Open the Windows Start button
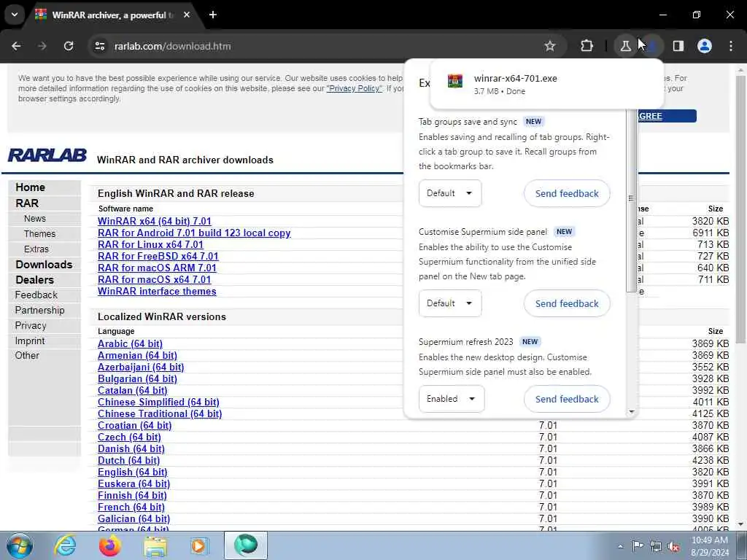This screenshot has width=747, height=560. 19,545
